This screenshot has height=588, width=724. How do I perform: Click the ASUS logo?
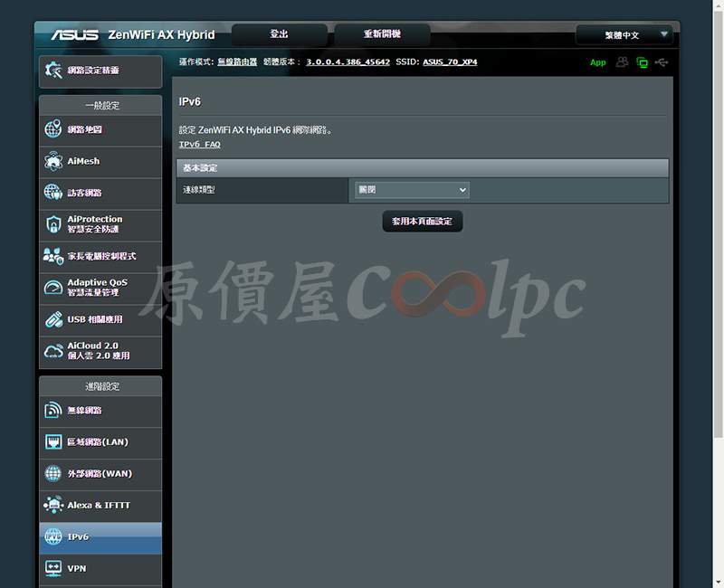[74, 34]
